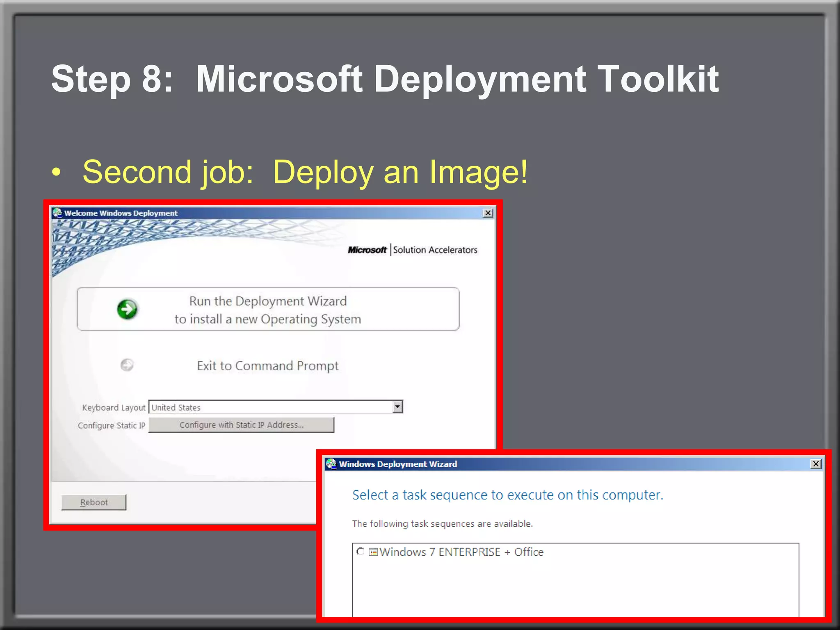Click the Configure Static IP label

pyautogui.click(x=112, y=425)
